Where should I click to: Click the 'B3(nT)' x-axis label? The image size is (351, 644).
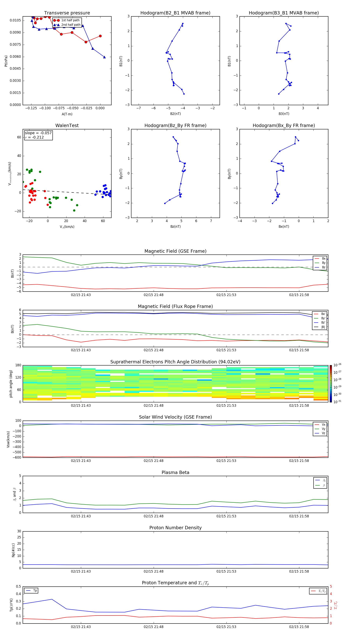(x=284, y=114)
